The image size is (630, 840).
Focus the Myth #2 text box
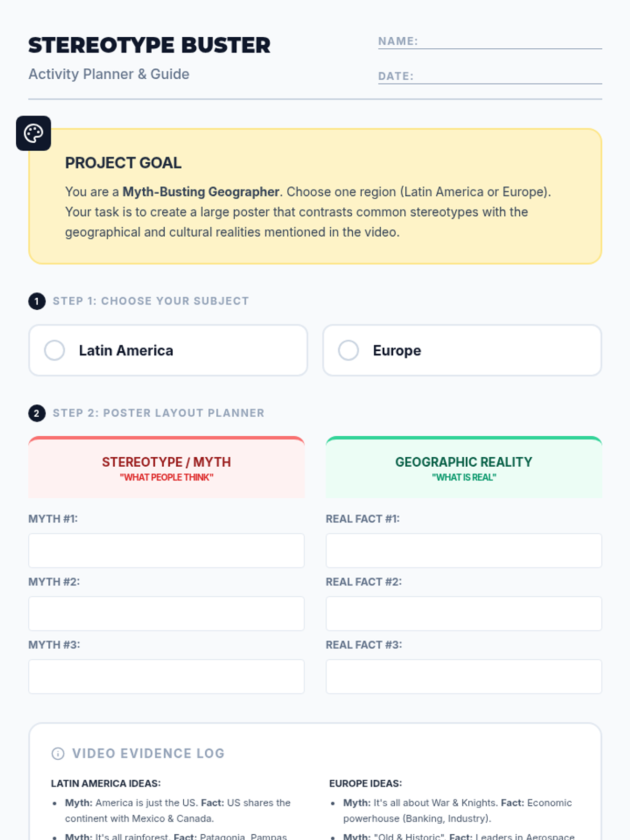[x=166, y=614]
